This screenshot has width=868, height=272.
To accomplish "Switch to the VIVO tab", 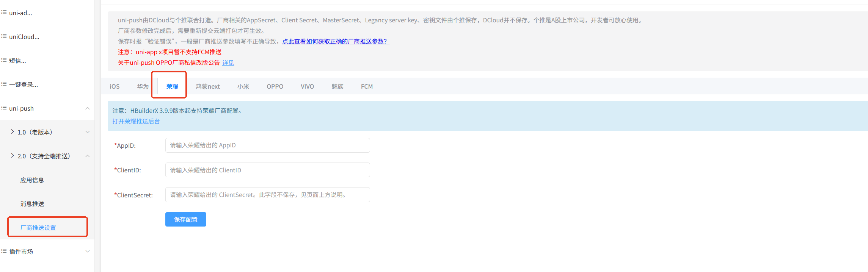I will pos(308,86).
